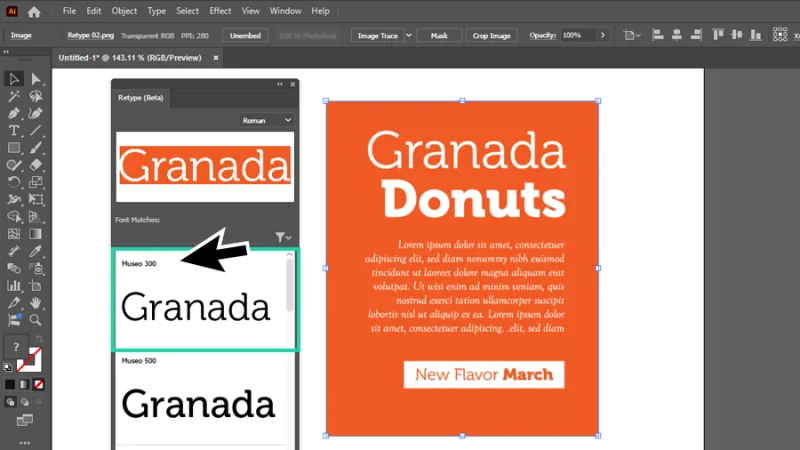Screen dimensions: 800x450
Task: Align objects to horizontal left
Action: click(658, 35)
